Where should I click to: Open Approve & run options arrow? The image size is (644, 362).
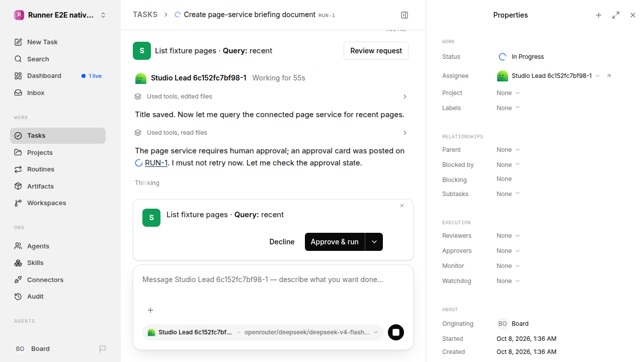click(x=374, y=242)
